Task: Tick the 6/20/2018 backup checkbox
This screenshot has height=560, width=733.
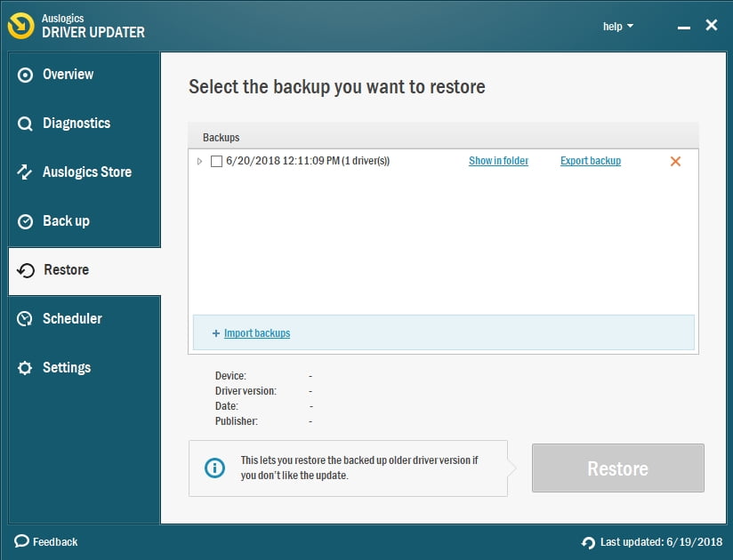Action: point(216,161)
